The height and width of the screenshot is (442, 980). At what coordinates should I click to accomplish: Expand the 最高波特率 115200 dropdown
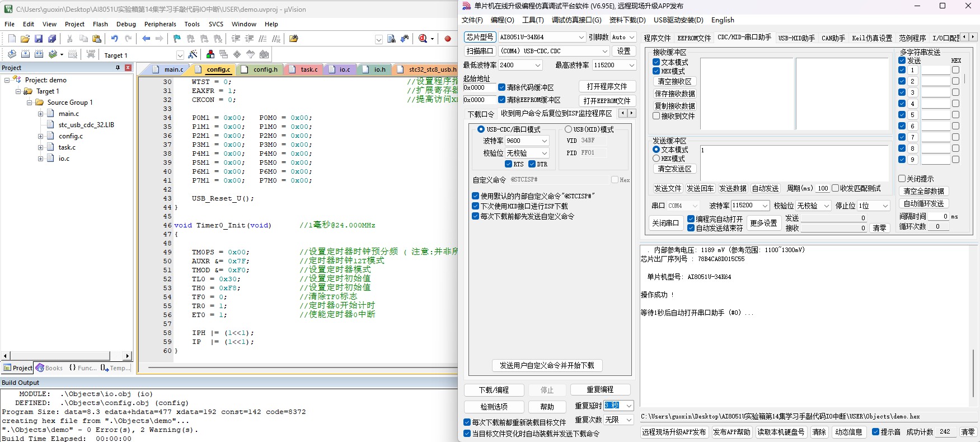(x=614, y=65)
